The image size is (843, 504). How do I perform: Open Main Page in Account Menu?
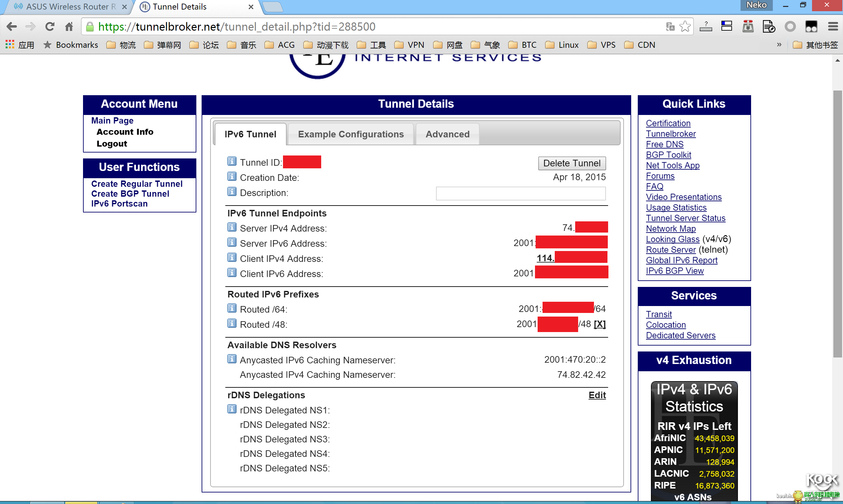(x=112, y=121)
